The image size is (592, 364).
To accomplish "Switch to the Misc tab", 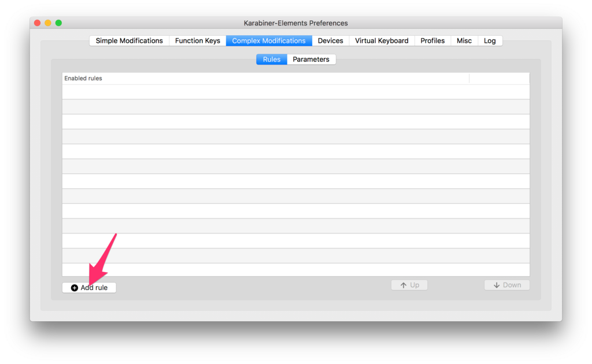I will tap(464, 41).
